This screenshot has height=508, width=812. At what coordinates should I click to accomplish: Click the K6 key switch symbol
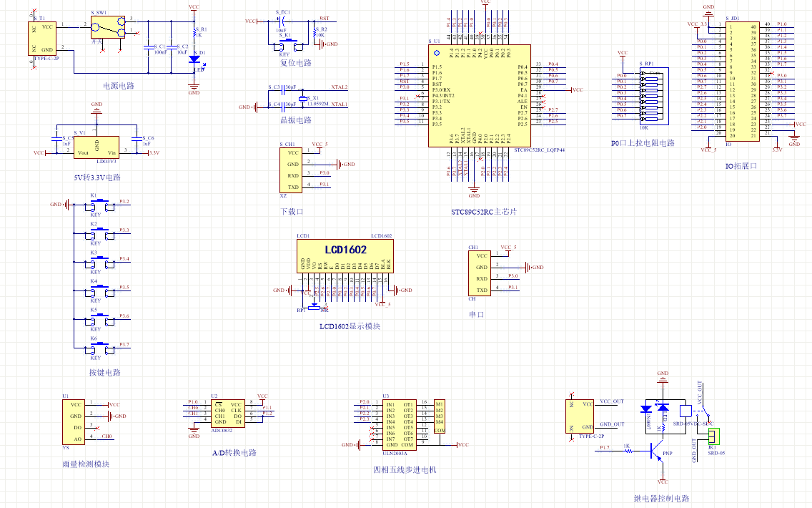click(99, 348)
